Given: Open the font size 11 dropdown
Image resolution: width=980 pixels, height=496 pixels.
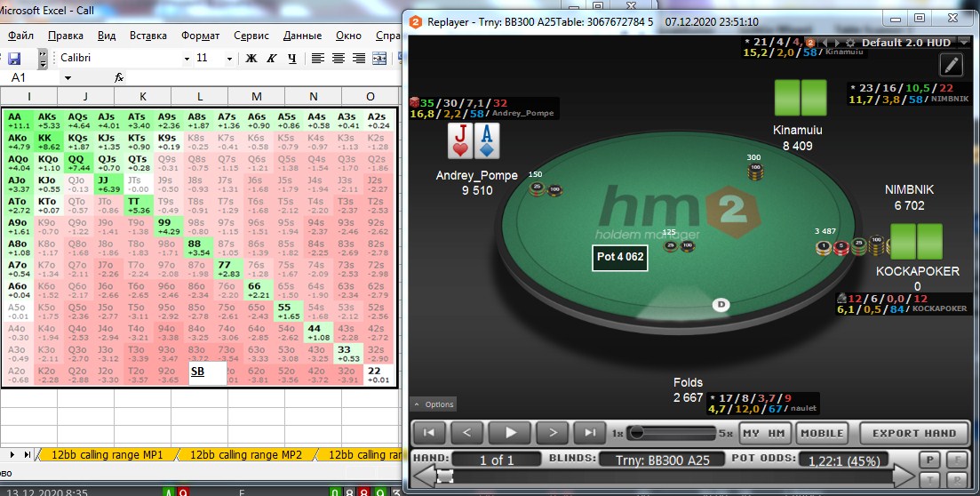Looking at the screenshot, I should click(229, 59).
